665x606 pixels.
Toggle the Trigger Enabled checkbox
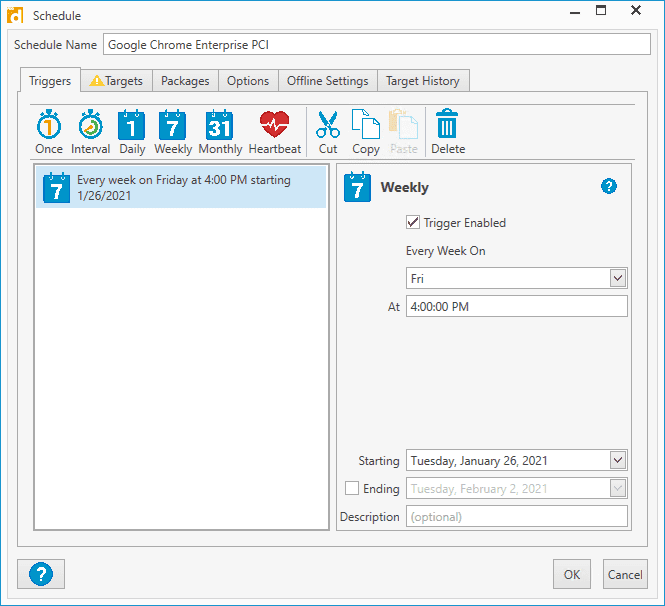(x=413, y=222)
